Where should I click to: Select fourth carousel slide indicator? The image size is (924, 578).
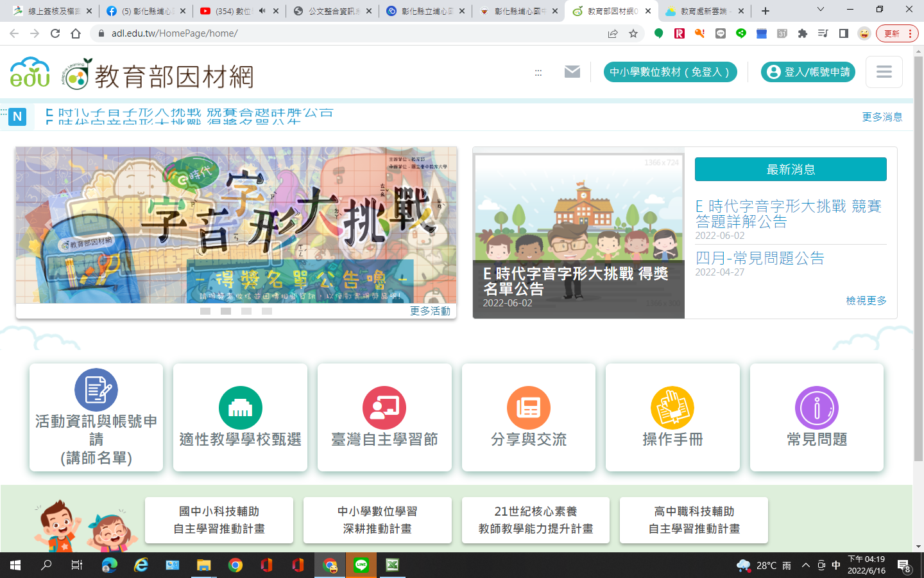pos(267,311)
